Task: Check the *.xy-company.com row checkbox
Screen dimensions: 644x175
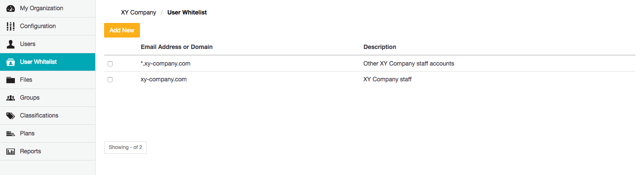Action: (110, 64)
